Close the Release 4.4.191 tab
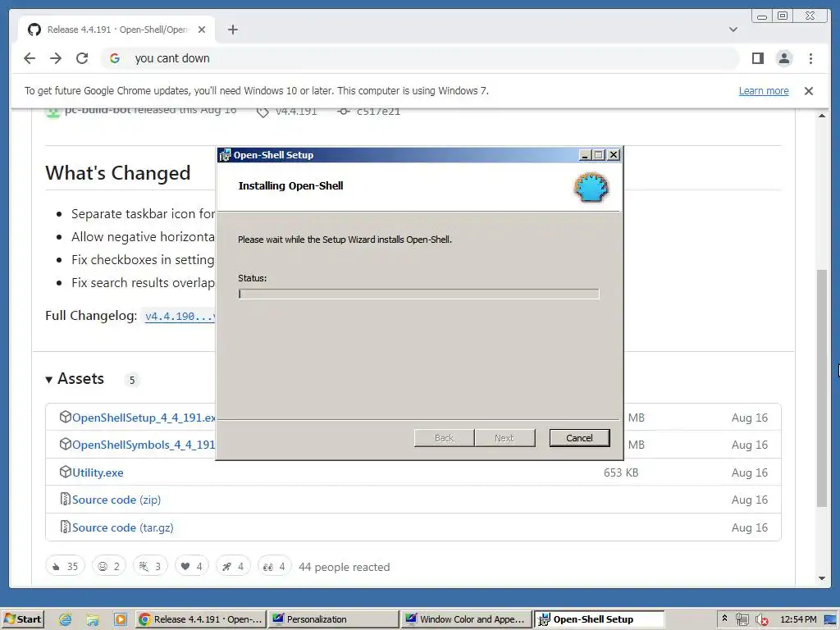The width and height of the screenshot is (840, 630). (202, 30)
